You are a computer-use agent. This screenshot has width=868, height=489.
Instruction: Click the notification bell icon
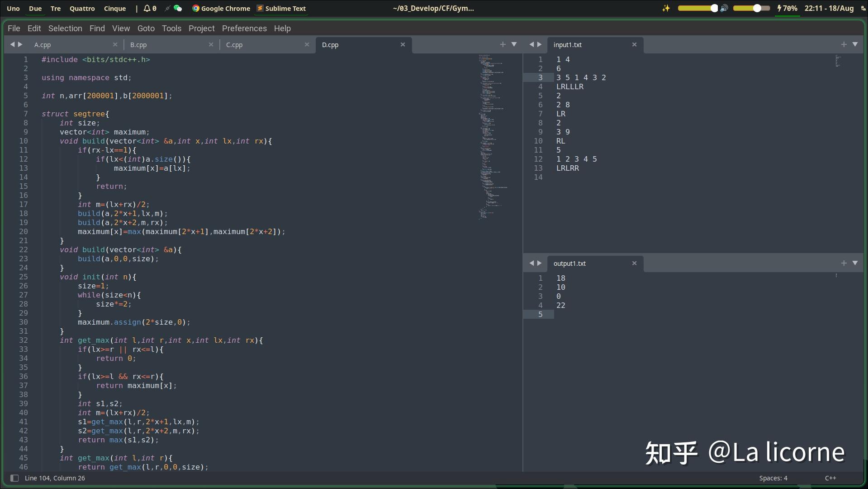(x=148, y=8)
